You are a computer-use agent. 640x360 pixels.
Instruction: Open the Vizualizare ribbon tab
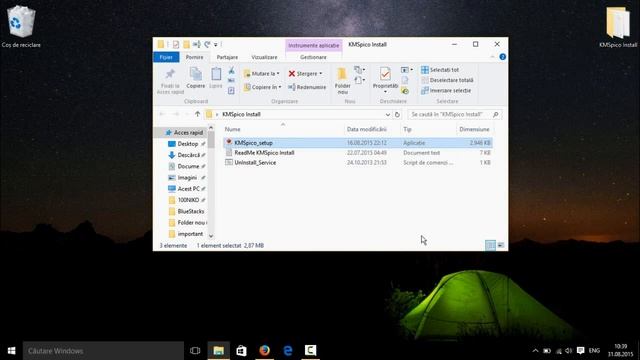264,57
